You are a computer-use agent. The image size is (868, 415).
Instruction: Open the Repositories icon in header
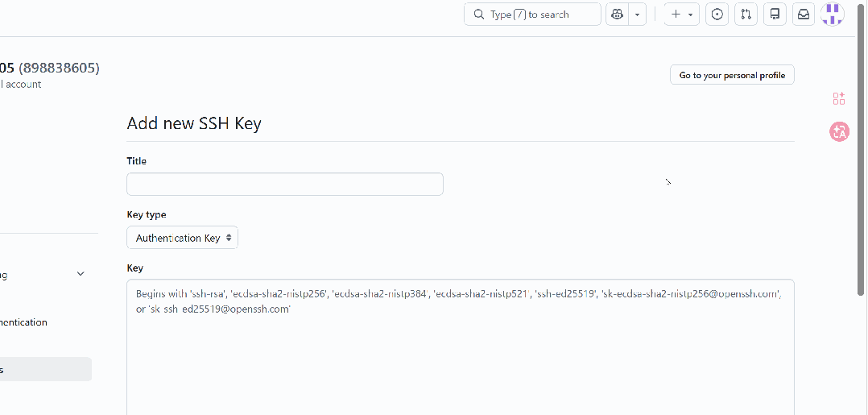tap(775, 15)
